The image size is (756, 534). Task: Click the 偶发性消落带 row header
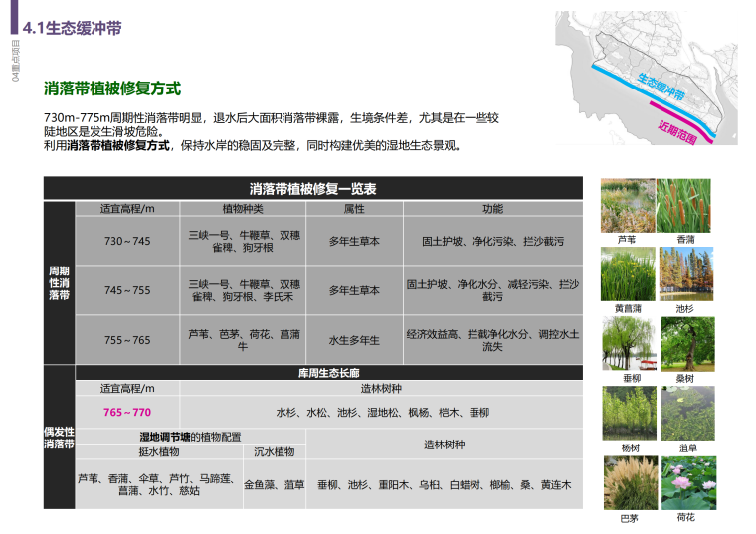pos(59,438)
